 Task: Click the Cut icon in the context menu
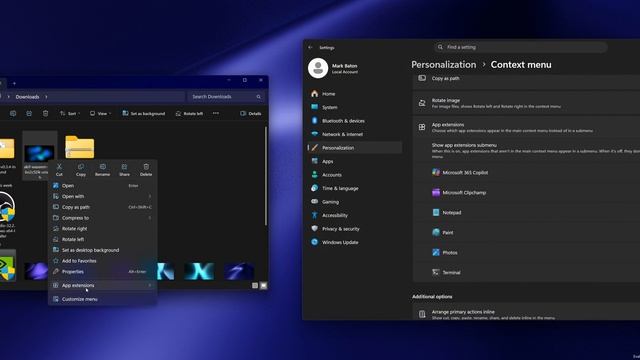coord(59,167)
